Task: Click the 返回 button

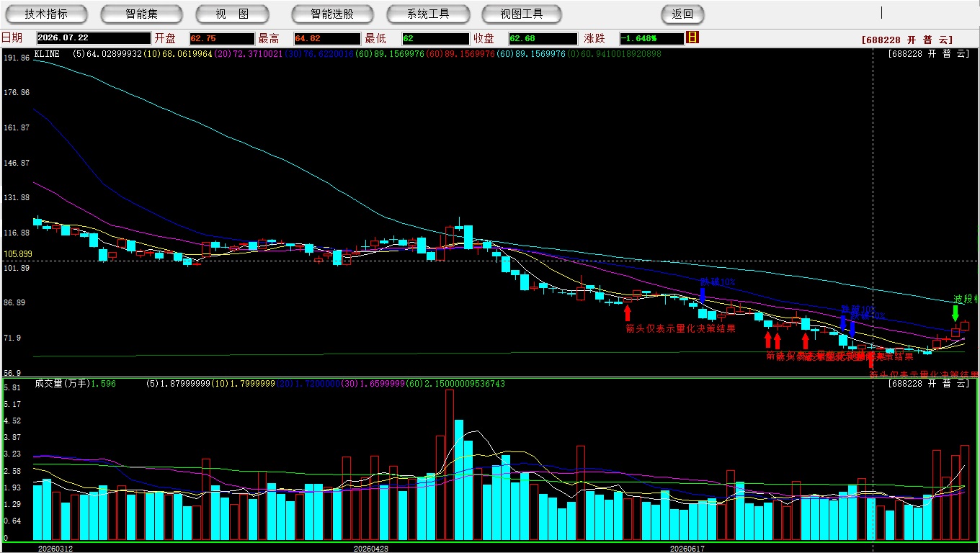Action: (x=682, y=14)
